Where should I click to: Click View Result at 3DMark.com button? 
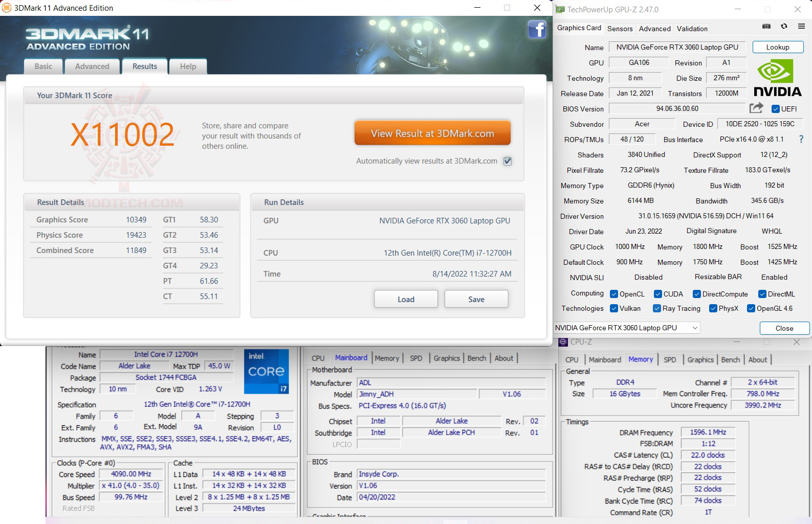point(432,133)
